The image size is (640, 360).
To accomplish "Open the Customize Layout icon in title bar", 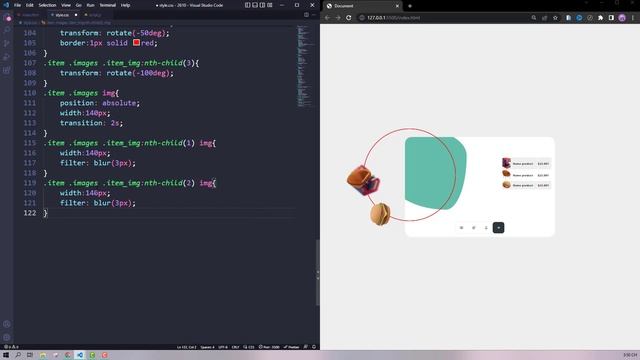I will pyautogui.click(x=270, y=5).
